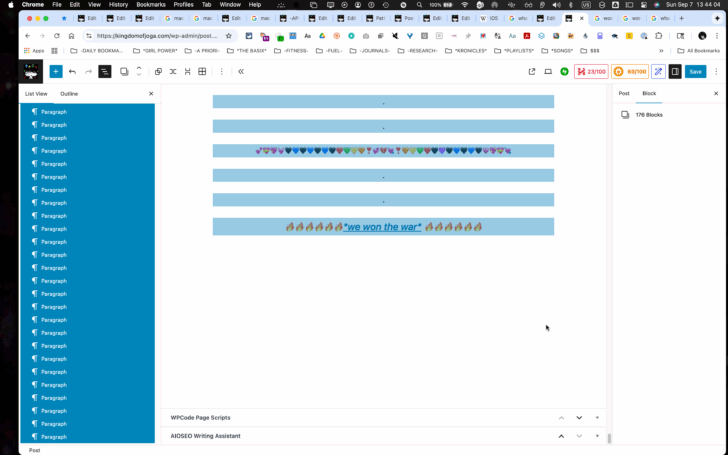Open block options three-dot menu in toolbar
This screenshot has height=455, width=728.
coord(221,72)
